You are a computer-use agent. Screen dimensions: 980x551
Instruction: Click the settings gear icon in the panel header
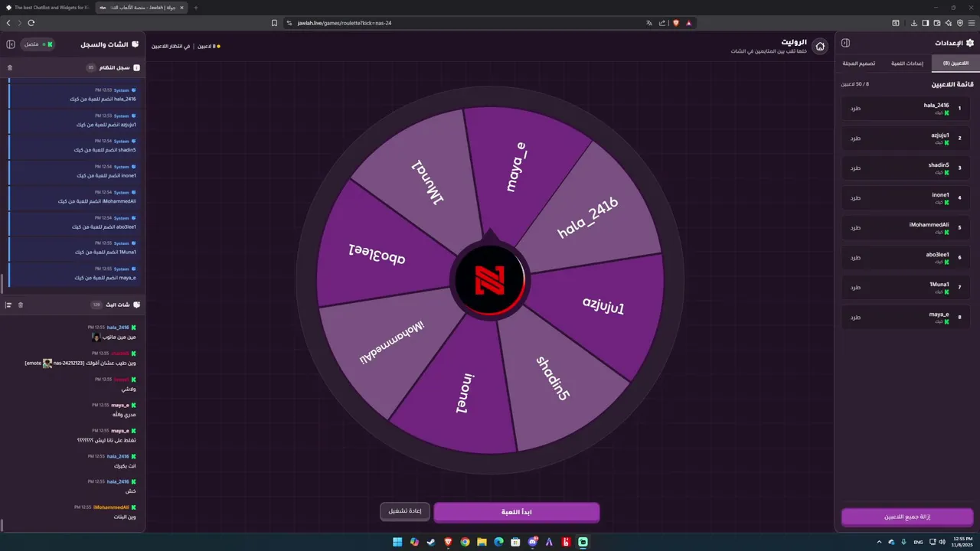(x=970, y=43)
